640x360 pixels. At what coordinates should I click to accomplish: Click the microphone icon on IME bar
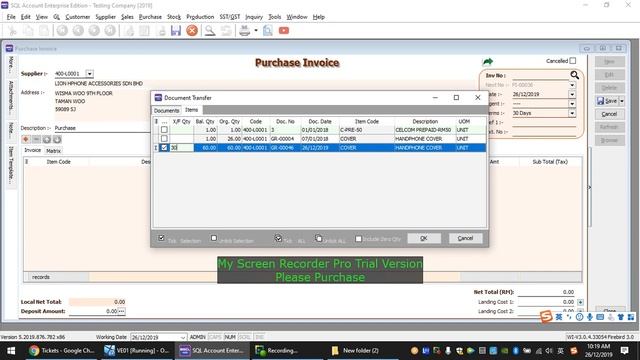(590, 317)
